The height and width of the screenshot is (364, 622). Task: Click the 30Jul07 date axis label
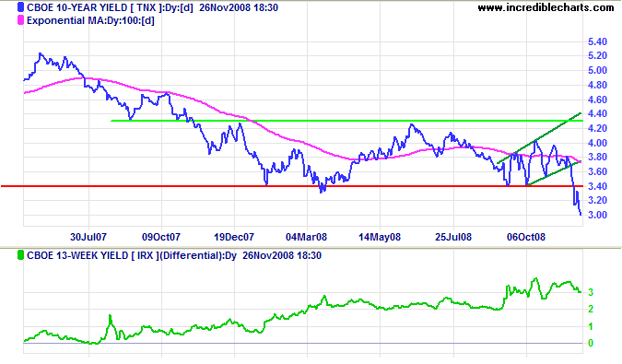click(88, 237)
